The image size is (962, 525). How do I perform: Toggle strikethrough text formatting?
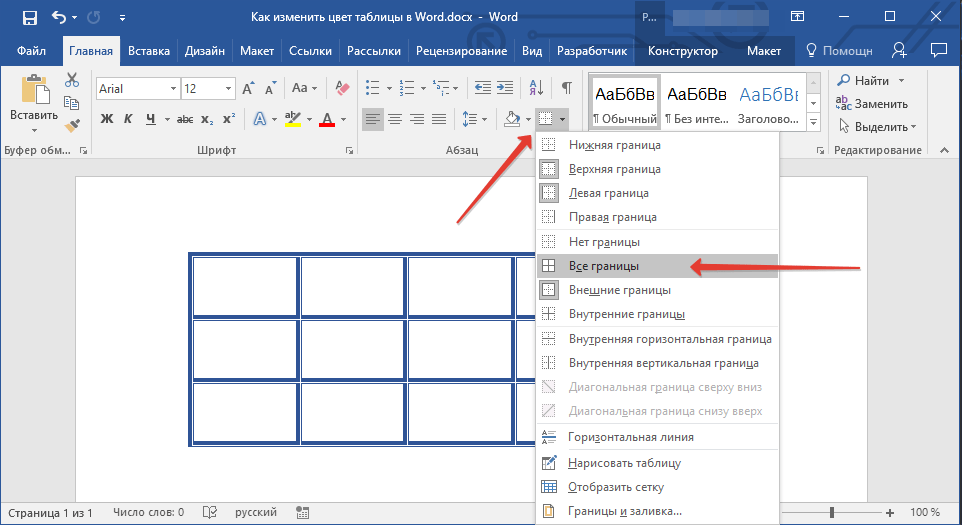pyautogui.click(x=184, y=120)
